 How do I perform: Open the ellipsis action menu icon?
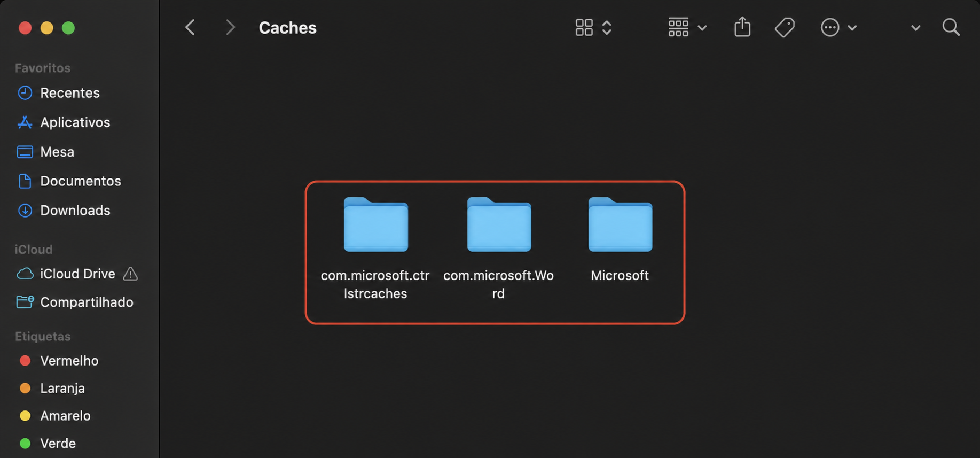(830, 27)
